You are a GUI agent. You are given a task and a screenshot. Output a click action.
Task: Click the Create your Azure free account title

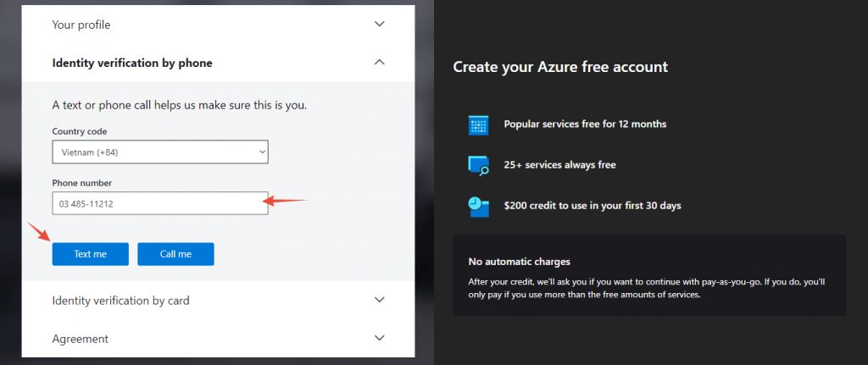tap(561, 67)
